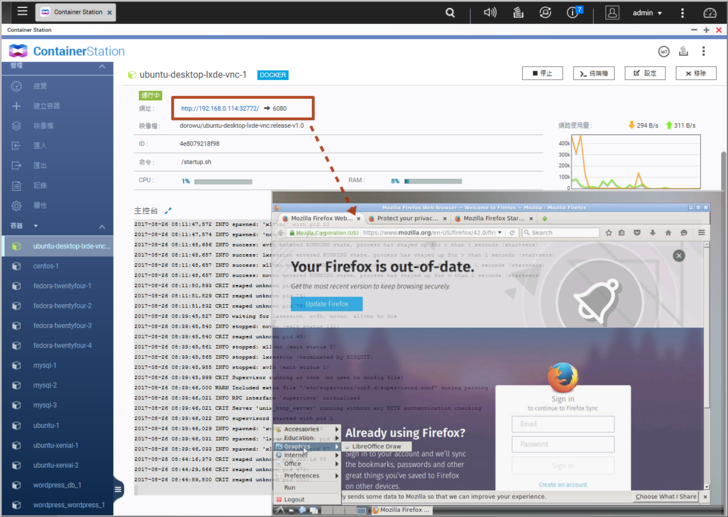
Task: Switch to Protect your privacy tab
Action: click(407, 218)
